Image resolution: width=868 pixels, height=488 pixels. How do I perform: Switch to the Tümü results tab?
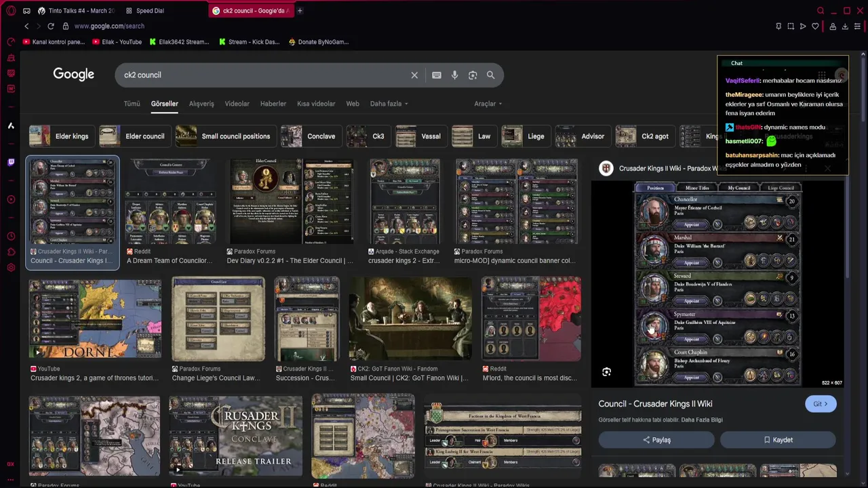pyautogui.click(x=132, y=104)
